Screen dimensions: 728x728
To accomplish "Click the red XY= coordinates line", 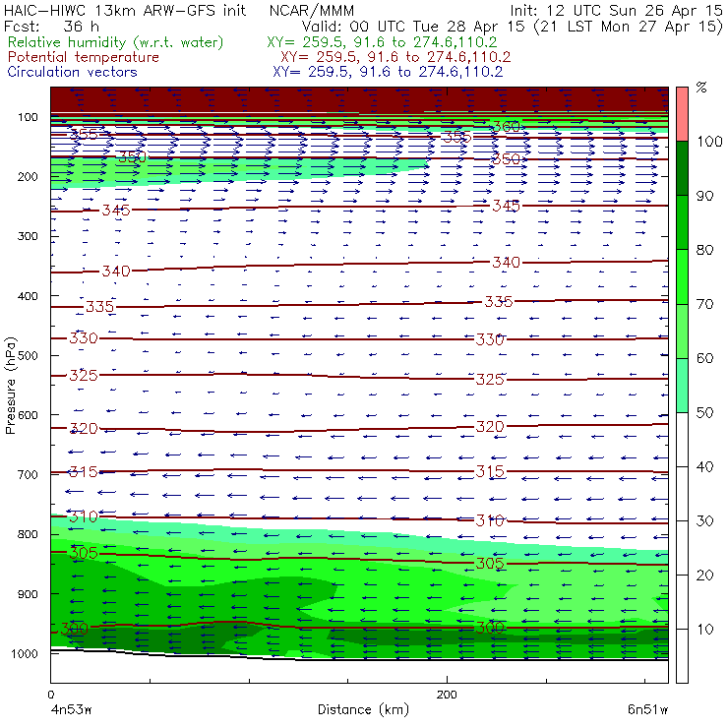I will pyautogui.click(x=395, y=57).
